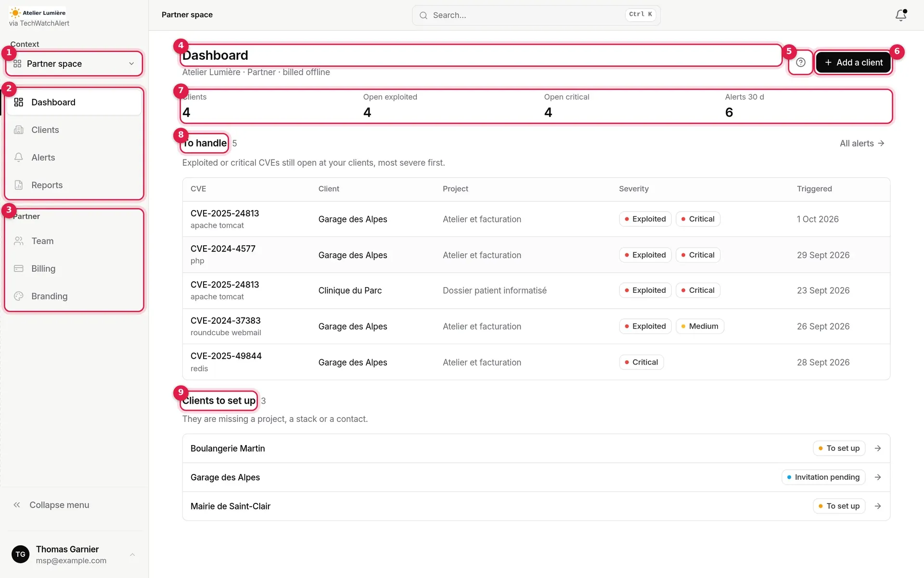Click the help question mark icon
This screenshot has height=578, width=924.
point(801,62)
